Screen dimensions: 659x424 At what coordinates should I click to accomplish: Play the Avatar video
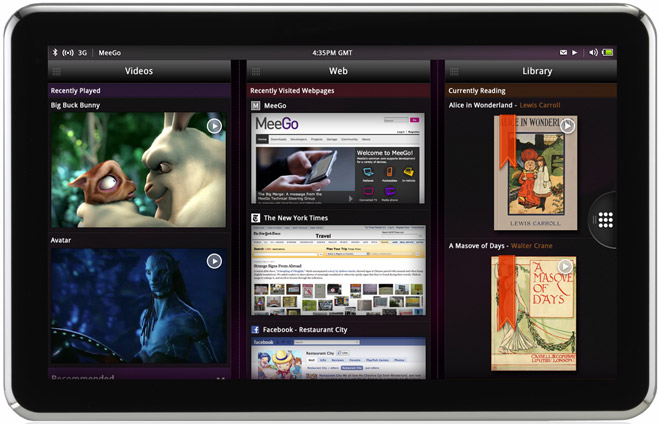pyautogui.click(x=214, y=261)
